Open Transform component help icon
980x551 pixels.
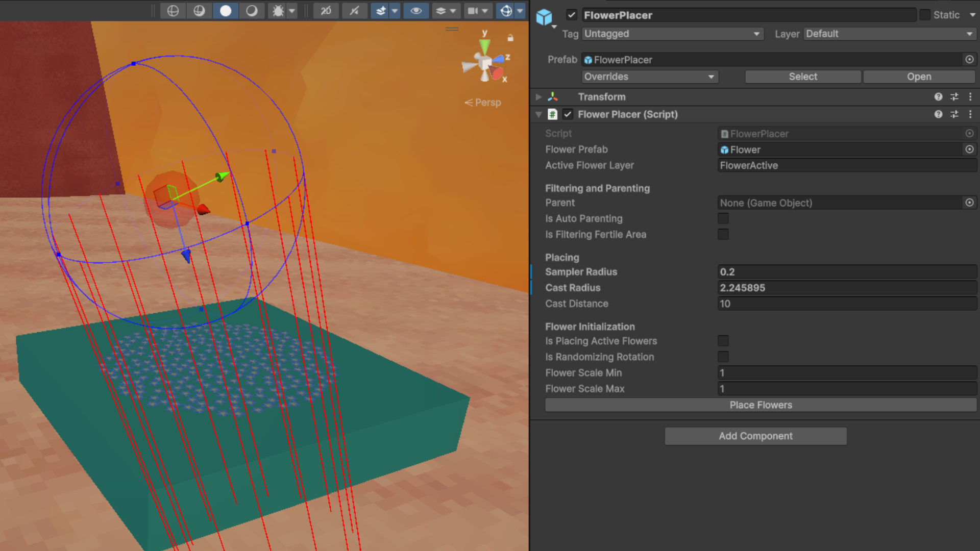(x=938, y=97)
